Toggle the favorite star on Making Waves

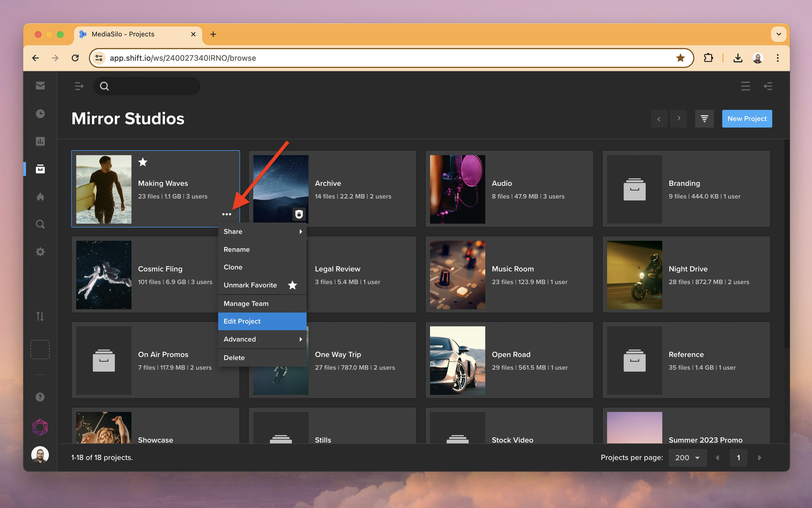(x=143, y=162)
